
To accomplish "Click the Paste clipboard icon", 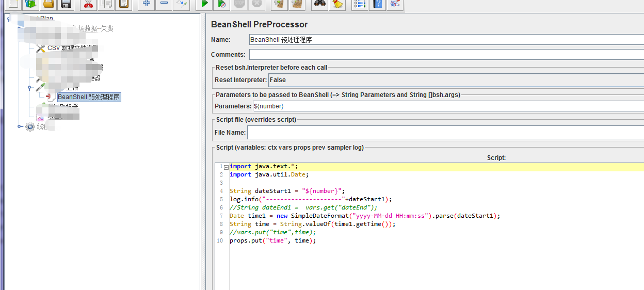I will pyautogui.click(x=123, y=4).
